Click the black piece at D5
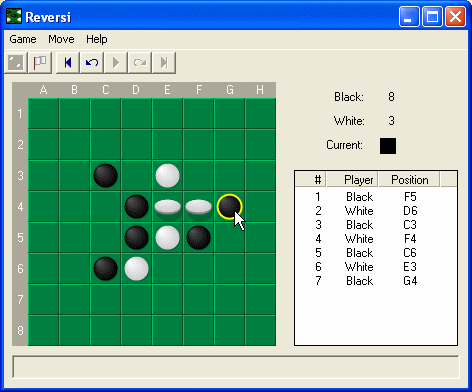This screenshot has height=392, width=472. tap(136, 237)
